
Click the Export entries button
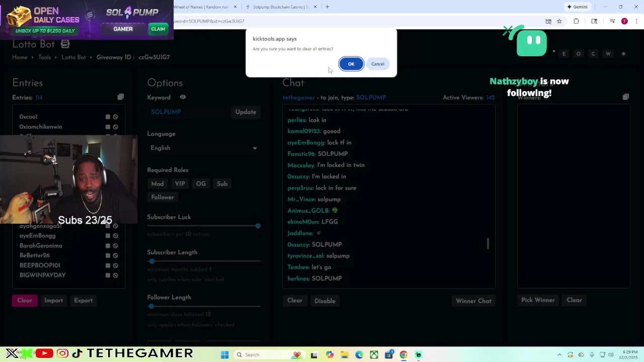pyautogui.click(x=83, y=300)
